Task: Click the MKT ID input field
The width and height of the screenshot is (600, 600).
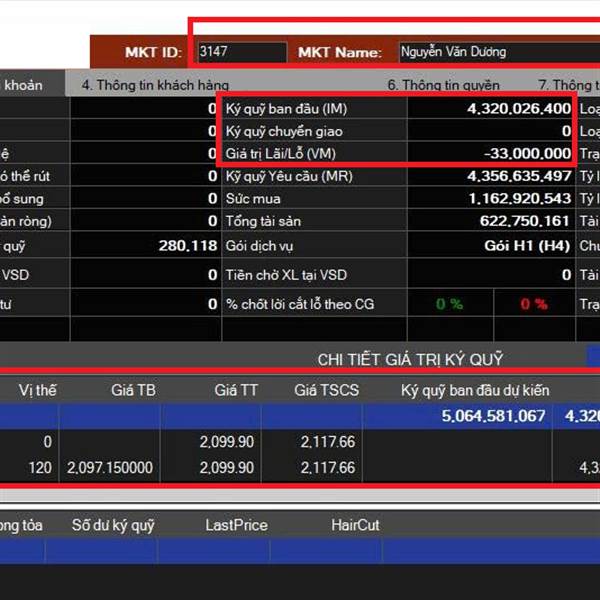Action: [241, 52]
